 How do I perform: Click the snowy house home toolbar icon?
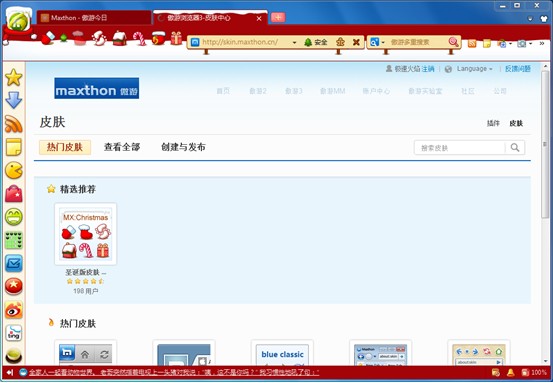point(120,38)
